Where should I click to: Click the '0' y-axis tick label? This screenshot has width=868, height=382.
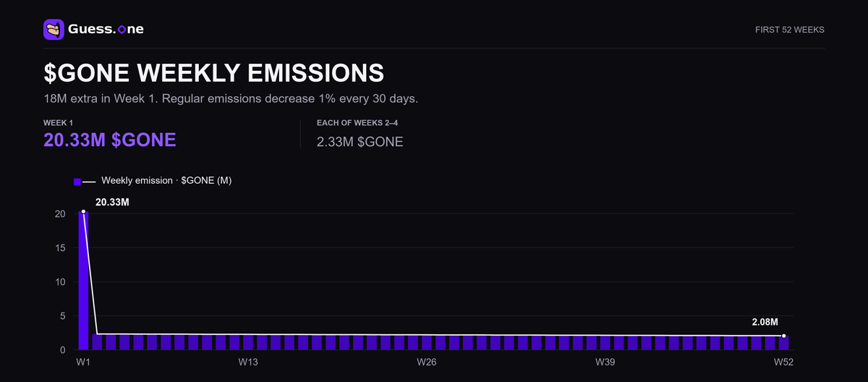(64, 350)
